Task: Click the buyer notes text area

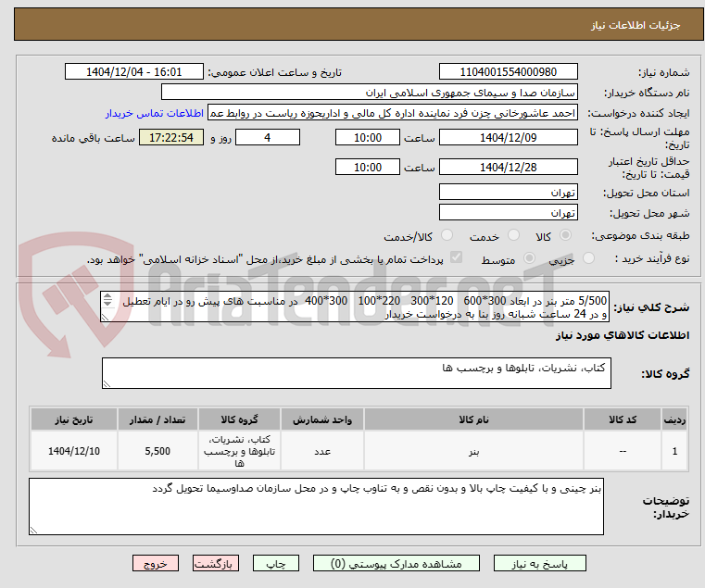Action: click(x=316, y=507)
